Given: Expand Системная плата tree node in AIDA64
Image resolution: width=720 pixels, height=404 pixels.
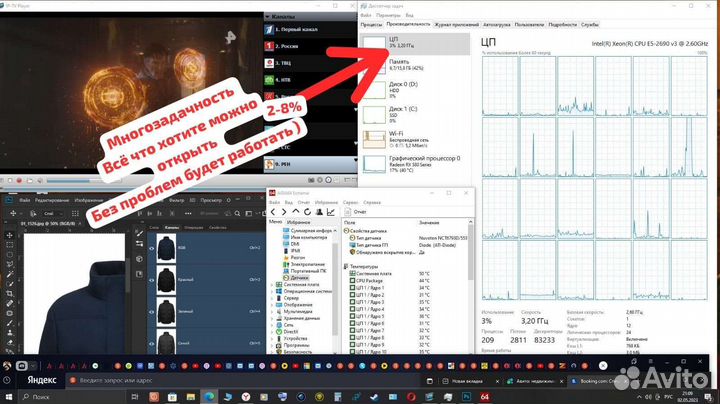Looking at the screenshot, I should pyautogui.click(x=272, y=285).
